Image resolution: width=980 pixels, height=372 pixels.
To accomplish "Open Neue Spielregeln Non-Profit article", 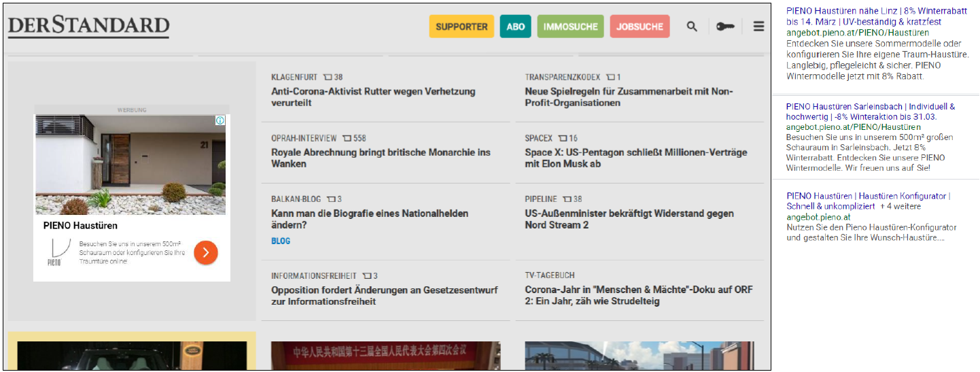I will click(629, 97).
